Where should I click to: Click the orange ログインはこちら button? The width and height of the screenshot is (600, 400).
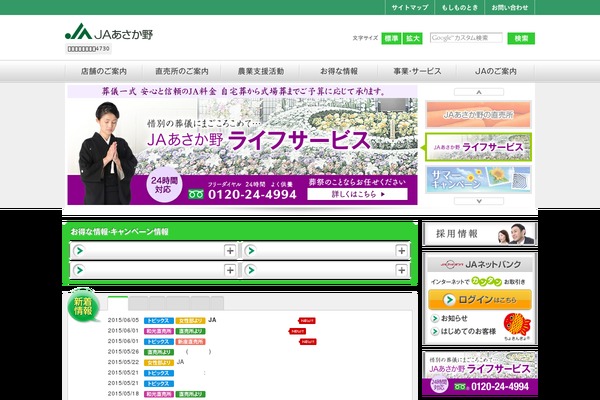480,299
